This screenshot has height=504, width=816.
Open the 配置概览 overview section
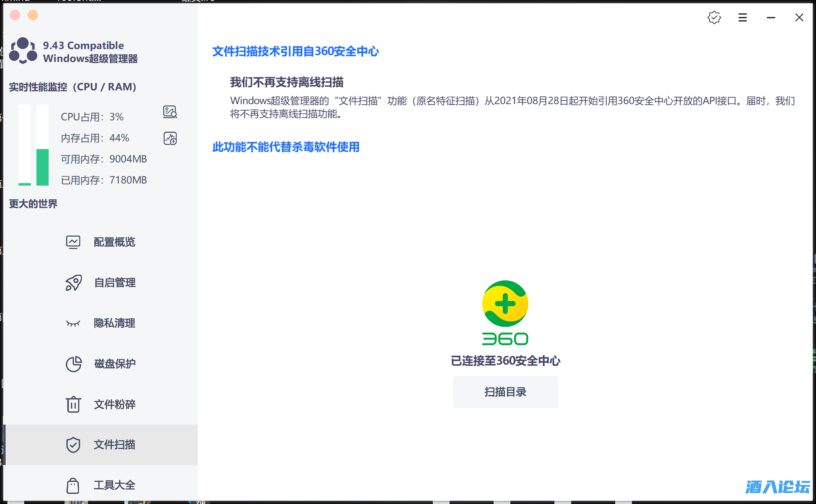[x=114, y=242]
